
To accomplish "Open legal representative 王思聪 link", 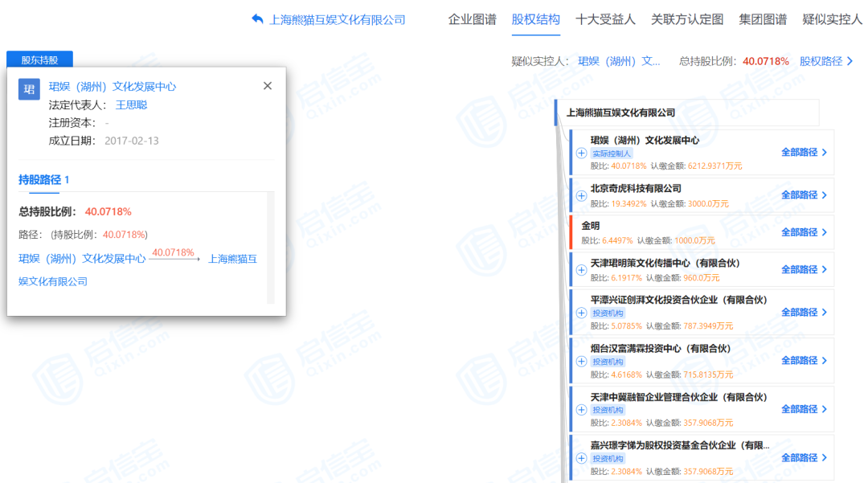I will coord(131,104).
